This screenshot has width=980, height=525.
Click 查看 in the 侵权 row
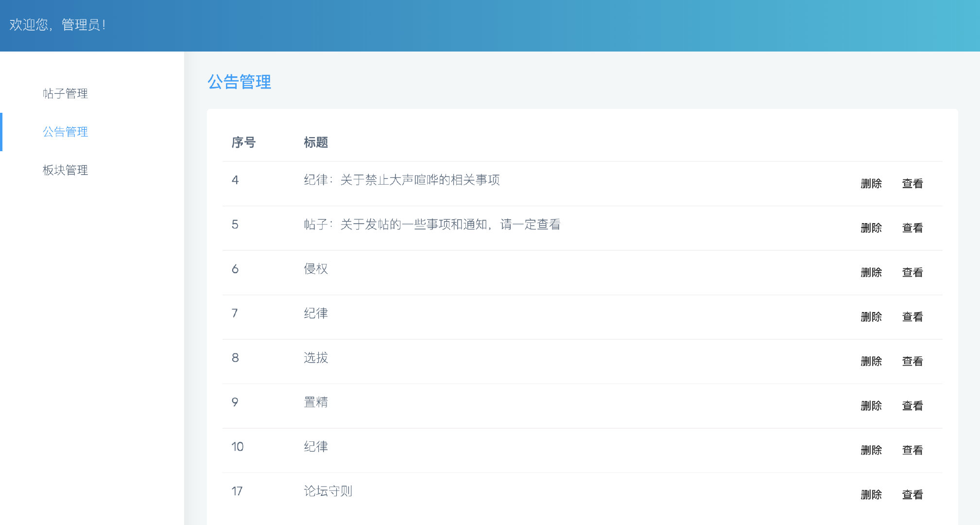912,273
